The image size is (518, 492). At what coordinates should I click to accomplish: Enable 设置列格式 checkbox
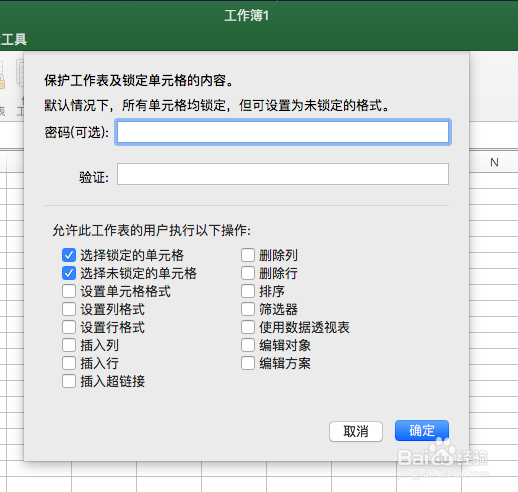[x=69, y=309]
